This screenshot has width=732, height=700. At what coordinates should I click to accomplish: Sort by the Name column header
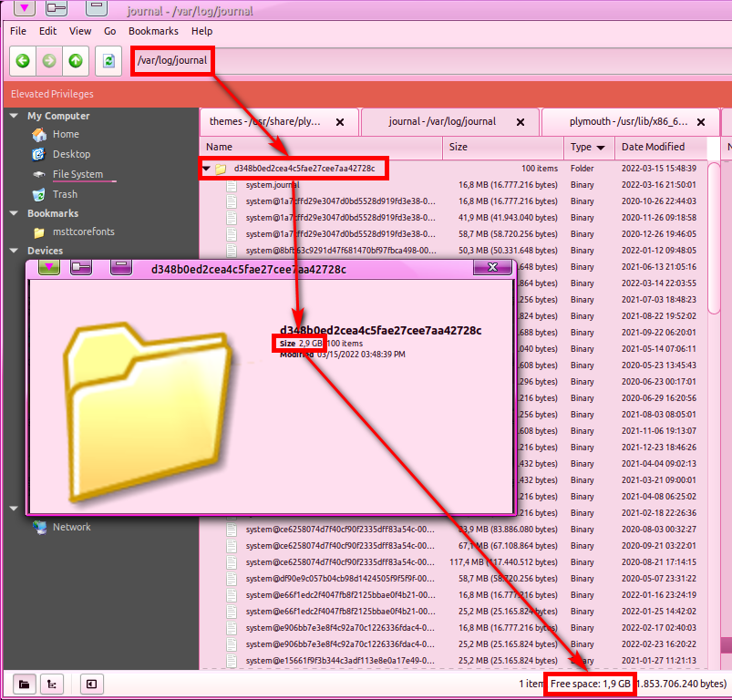321,147
